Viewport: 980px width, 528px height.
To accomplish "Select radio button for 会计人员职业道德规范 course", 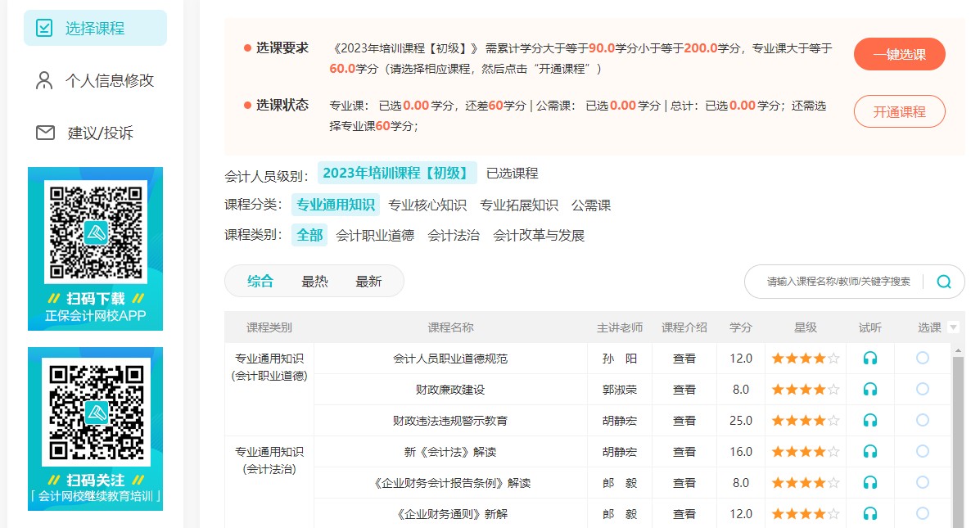I will point(923,358).
